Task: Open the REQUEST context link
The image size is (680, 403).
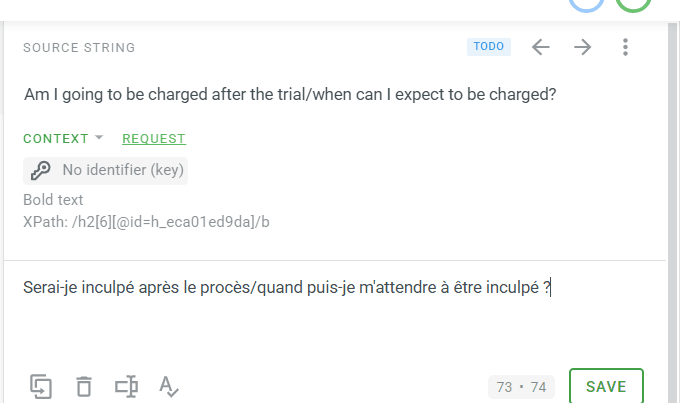Action: [154, 138]
